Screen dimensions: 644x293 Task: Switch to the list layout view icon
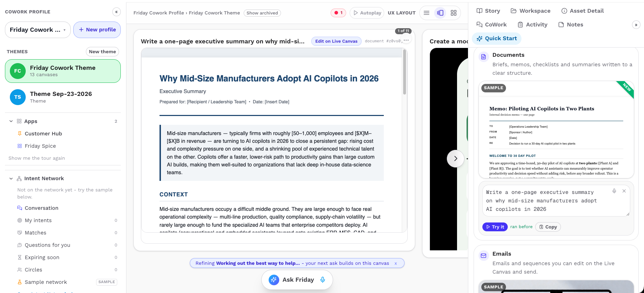point(426,13)
